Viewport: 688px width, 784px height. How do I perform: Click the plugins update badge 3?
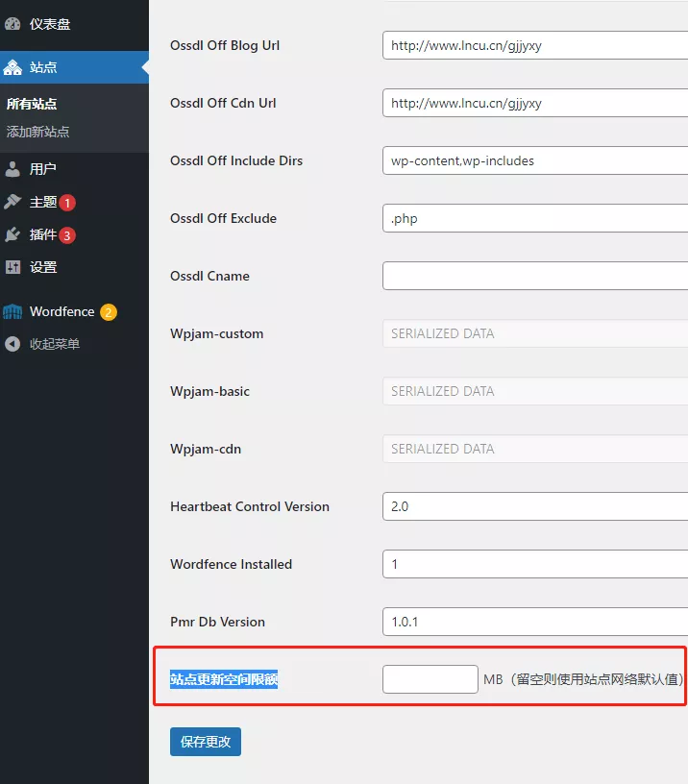[67, 235]
